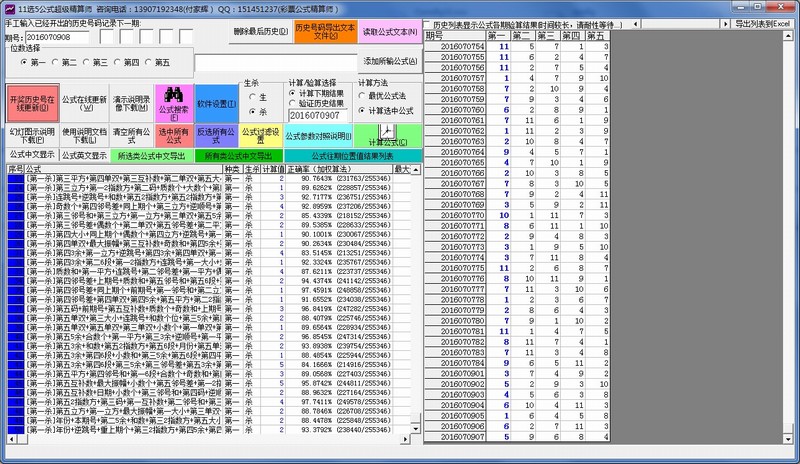Image resolution: width=800 pixels, height=464 pixels.
Task: Click the app icon in title bar
Action: [x=8, y=7]
